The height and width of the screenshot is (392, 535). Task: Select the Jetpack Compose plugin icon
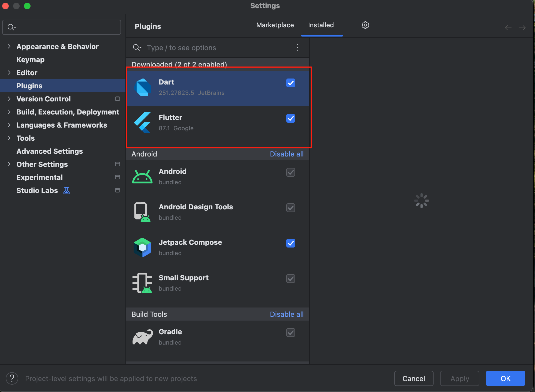pos(143,248)
